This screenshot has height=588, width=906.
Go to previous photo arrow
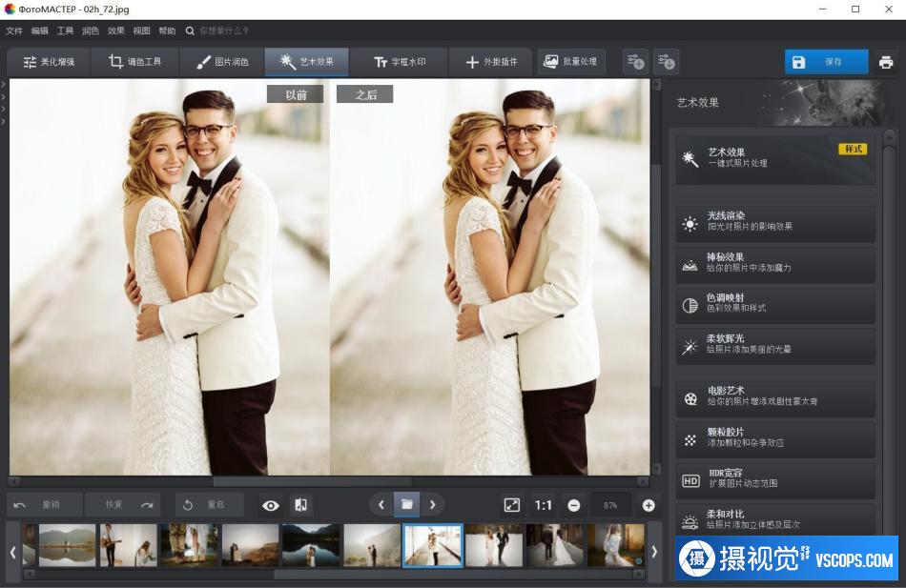[381, 505]
